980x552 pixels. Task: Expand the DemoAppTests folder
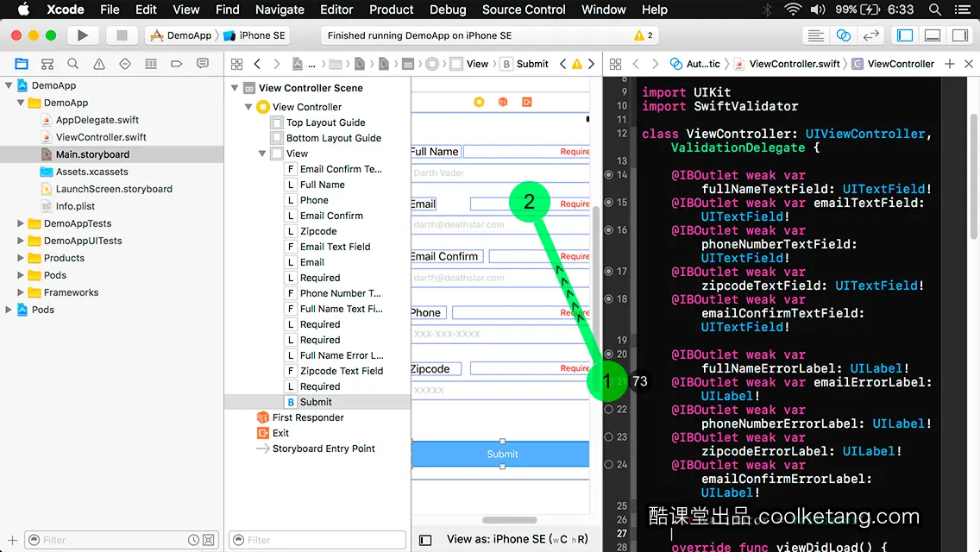tap(21, 223)
